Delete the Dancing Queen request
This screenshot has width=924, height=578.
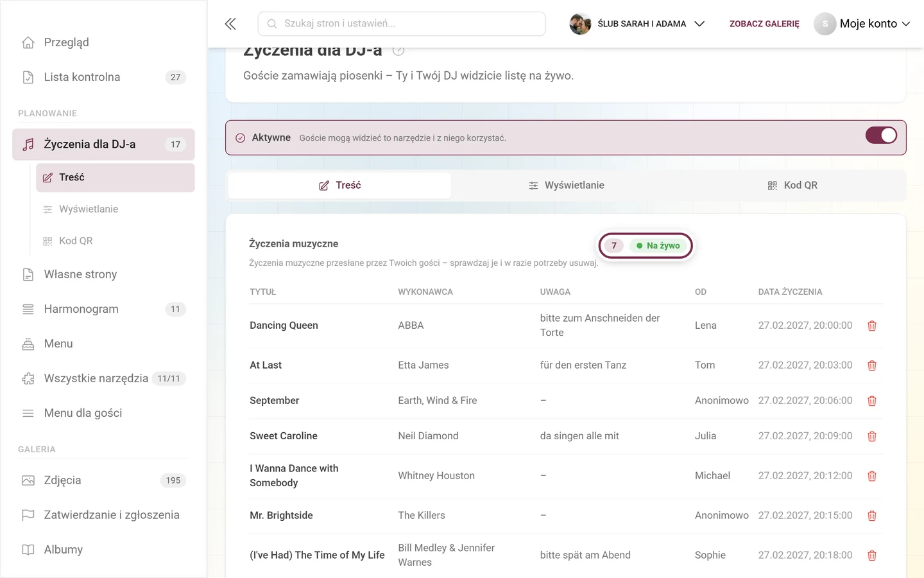(871, 326)
